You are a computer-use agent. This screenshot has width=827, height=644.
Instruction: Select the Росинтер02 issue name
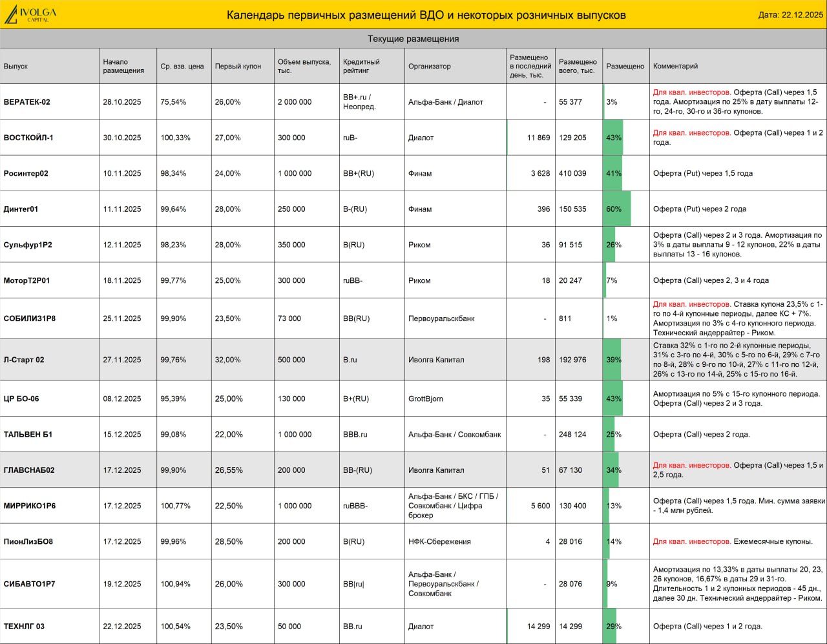coord(26,173)
